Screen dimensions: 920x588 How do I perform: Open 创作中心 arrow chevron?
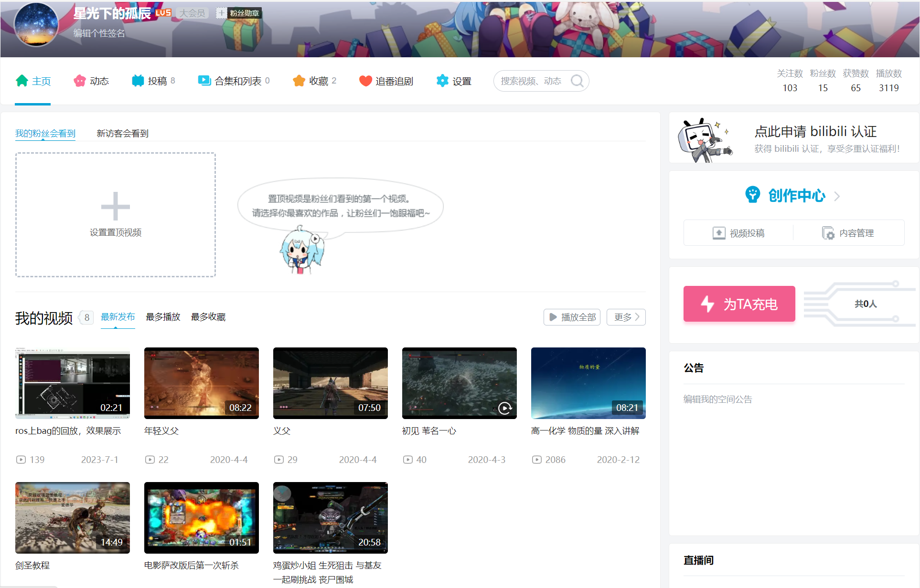837,196
